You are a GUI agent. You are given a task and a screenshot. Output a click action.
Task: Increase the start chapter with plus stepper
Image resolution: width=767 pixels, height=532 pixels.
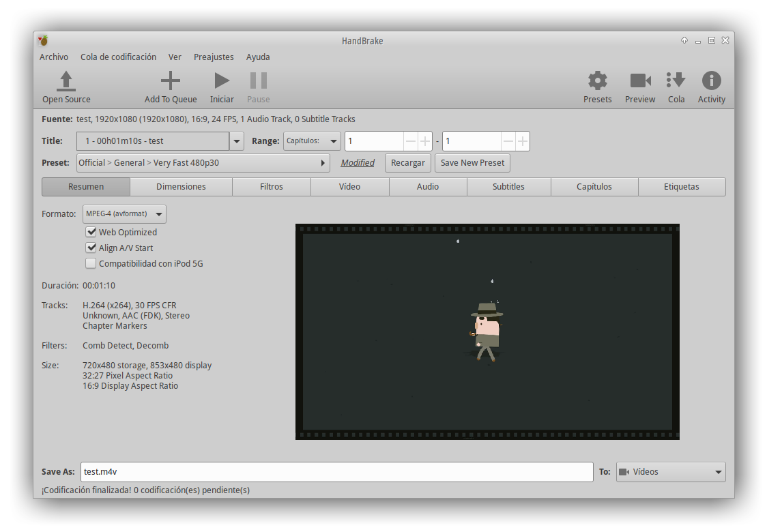pos(425,141)
